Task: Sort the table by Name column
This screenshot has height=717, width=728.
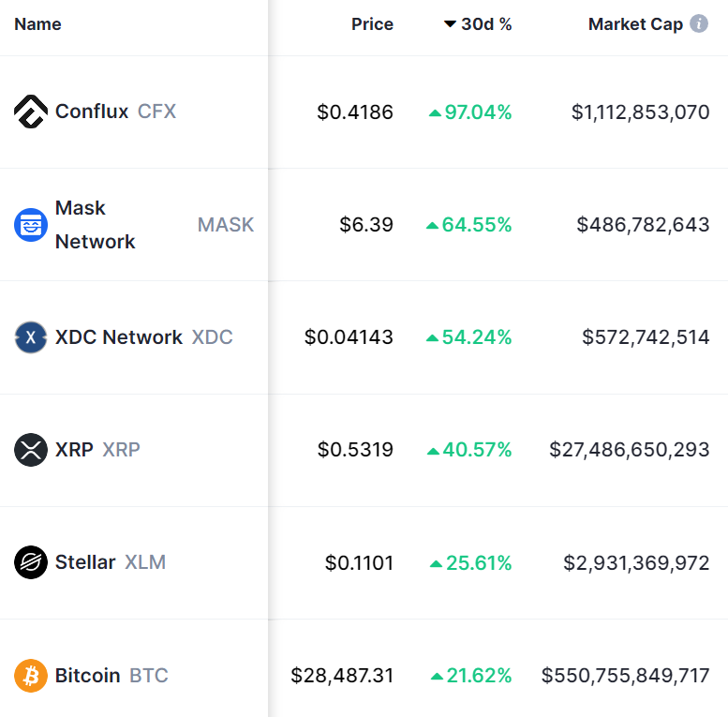Action: [37, 24]
